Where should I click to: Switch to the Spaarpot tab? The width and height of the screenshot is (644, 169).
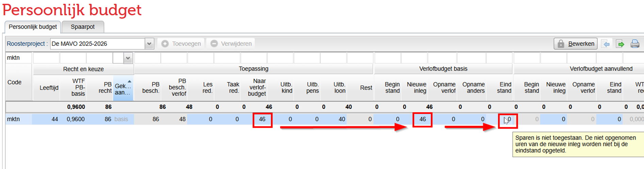(83, 27)
